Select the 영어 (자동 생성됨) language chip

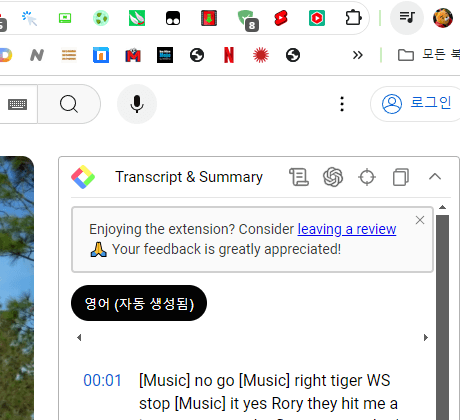point(139,303)
